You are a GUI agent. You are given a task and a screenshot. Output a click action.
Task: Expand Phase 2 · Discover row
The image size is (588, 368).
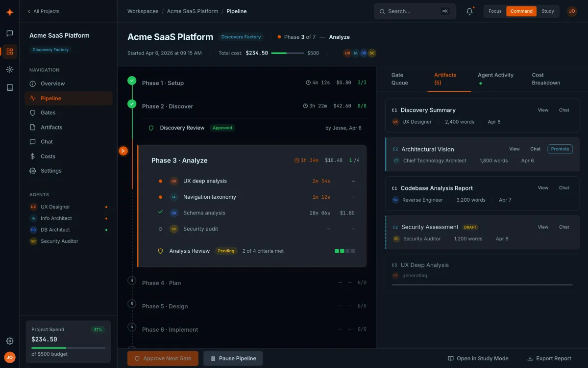(254, 106)
